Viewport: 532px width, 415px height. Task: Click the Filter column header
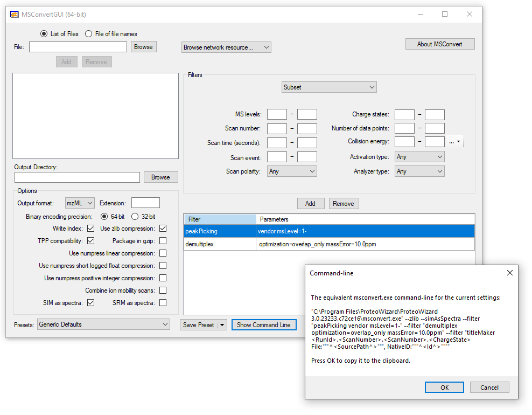[220, 219]
